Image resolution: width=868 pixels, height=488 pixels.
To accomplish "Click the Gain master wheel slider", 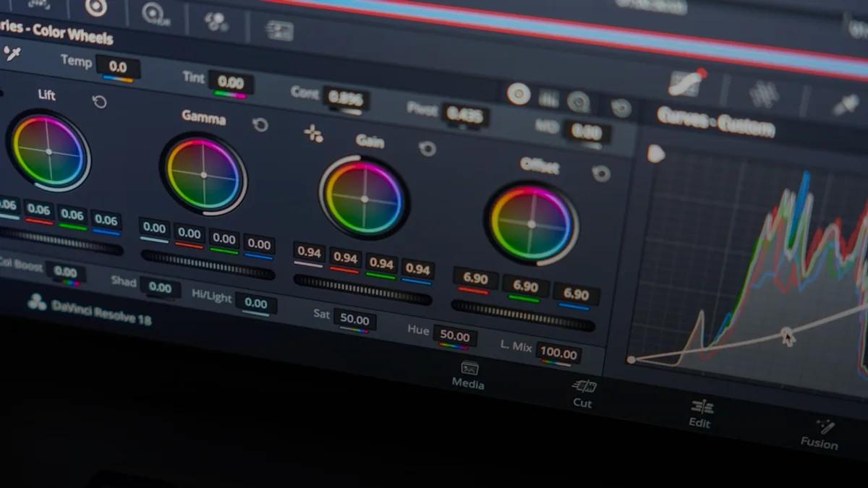I will 362,289.
